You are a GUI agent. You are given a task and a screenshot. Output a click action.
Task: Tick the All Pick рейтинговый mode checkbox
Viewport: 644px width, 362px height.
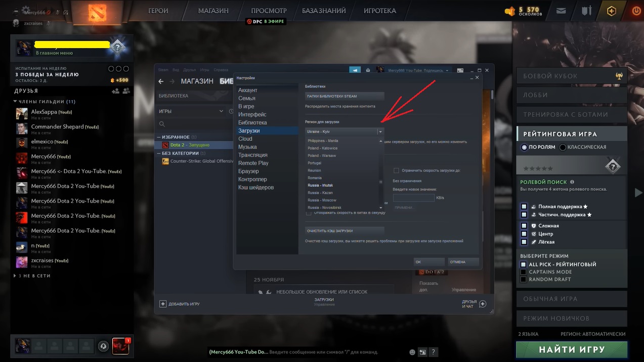(524, 264)
